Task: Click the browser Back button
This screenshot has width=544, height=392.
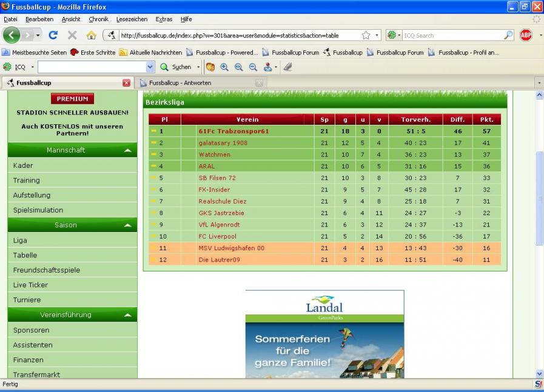Action: (x=12, y=35)
